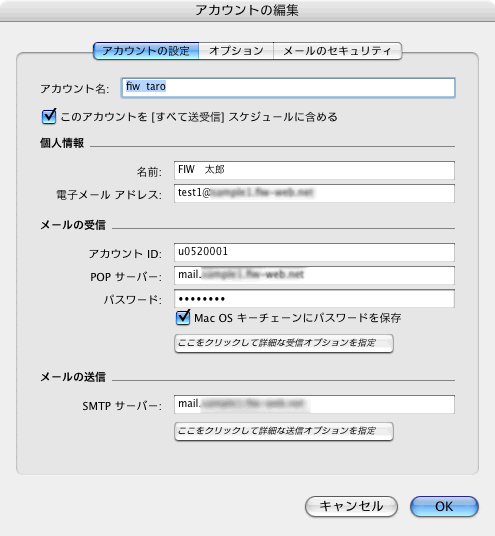
Task: Click the アカウント名 field containing fiw taro
Action: (288, 88)
